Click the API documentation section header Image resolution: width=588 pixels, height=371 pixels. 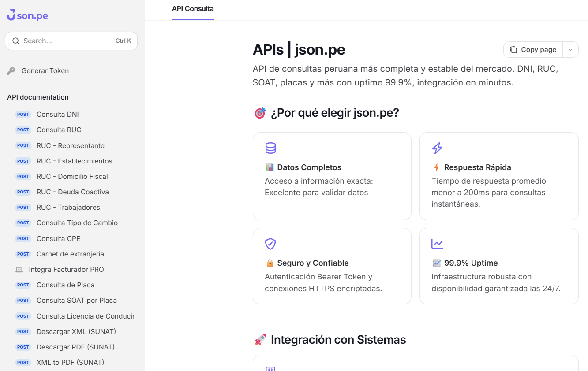pos(38,97)
